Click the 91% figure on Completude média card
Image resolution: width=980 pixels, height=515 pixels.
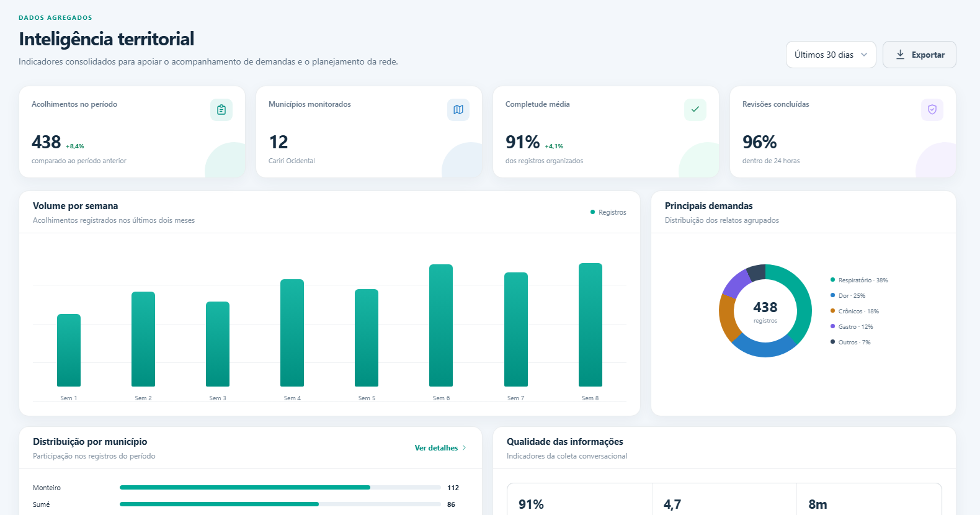click(x=523, y=142)
